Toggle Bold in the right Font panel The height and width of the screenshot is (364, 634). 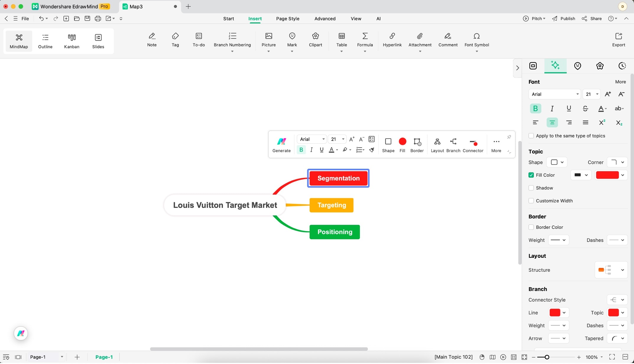point(535,108)
